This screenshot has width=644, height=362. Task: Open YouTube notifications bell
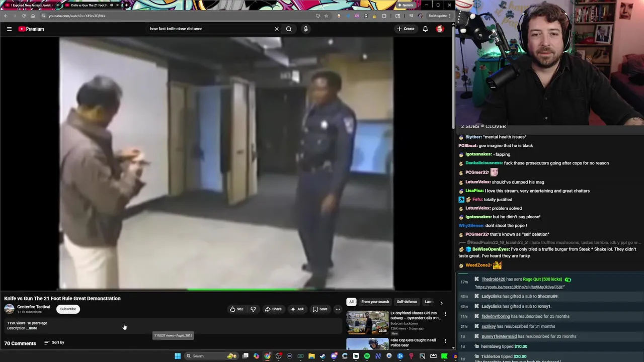tap(425, 29)
